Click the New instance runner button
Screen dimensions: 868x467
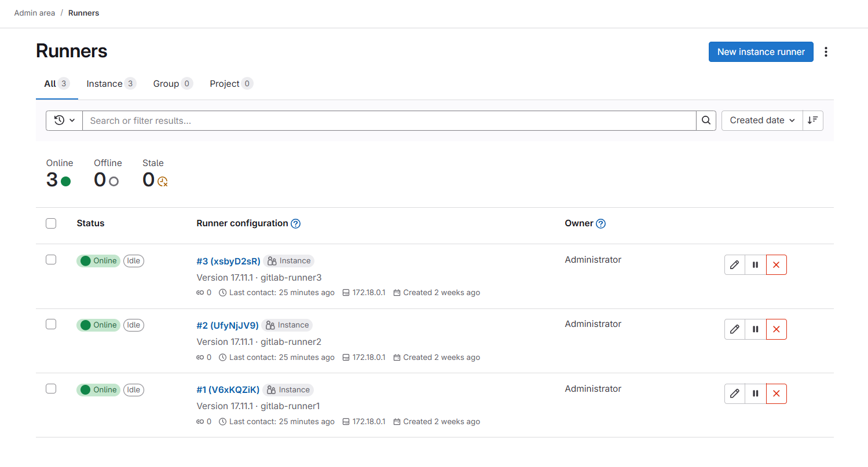coord(760,52)
